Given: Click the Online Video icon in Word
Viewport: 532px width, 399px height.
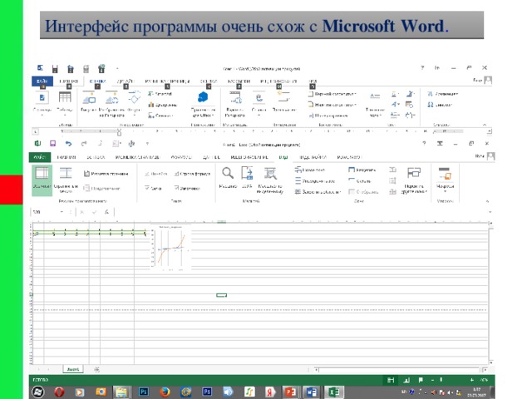Looking at the screenshot, I should click(235, 98).
